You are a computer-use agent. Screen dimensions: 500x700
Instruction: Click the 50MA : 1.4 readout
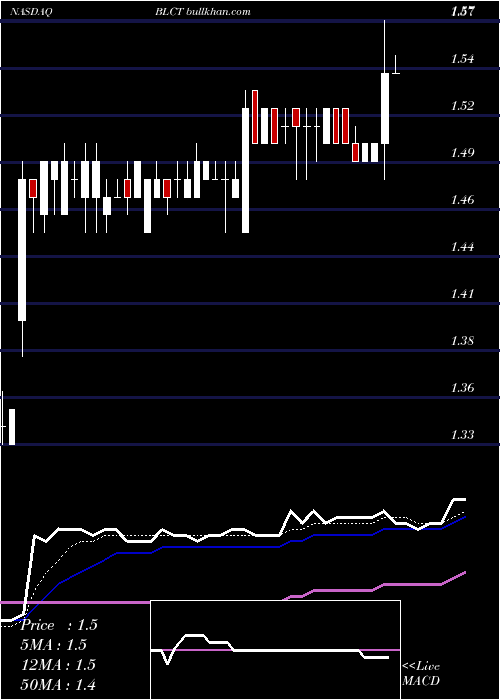pyautogui.click(x=59, y=684)
